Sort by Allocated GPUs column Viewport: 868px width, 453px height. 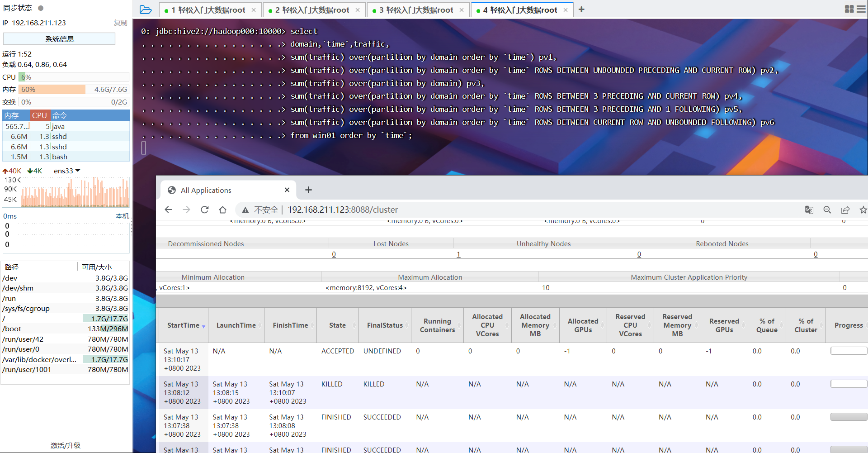point(583,325)
